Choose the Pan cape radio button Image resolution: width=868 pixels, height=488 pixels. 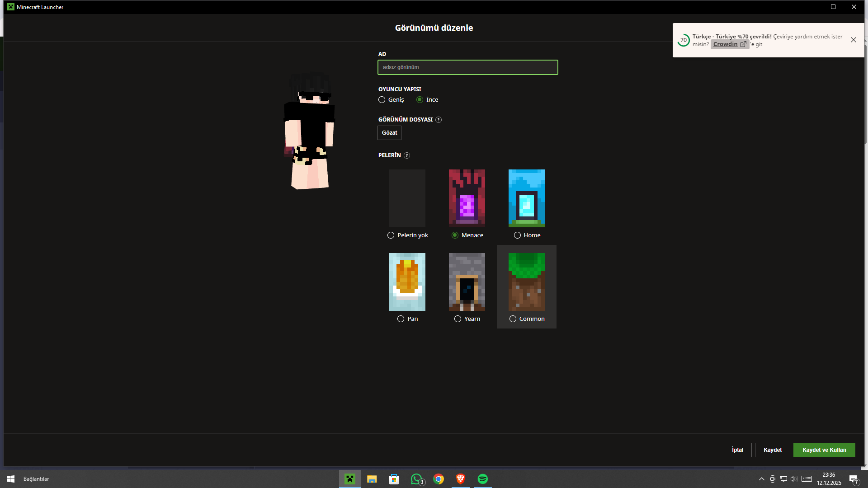pos(401,319)
